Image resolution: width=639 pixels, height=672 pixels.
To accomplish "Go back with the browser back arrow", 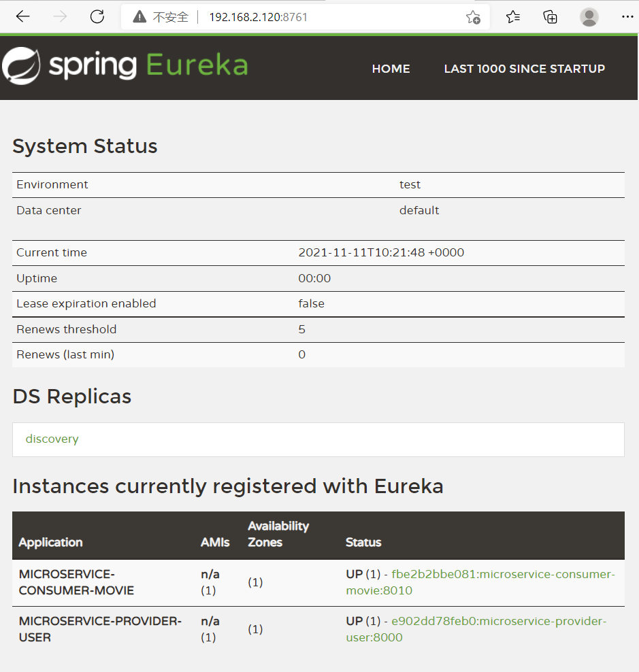I will click(x=22, y=17).
